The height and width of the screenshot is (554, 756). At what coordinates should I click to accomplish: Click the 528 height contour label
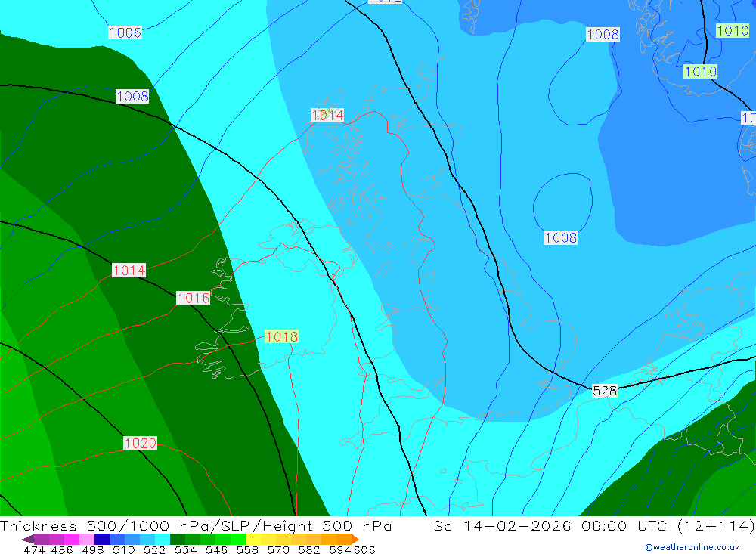(605, 391)
